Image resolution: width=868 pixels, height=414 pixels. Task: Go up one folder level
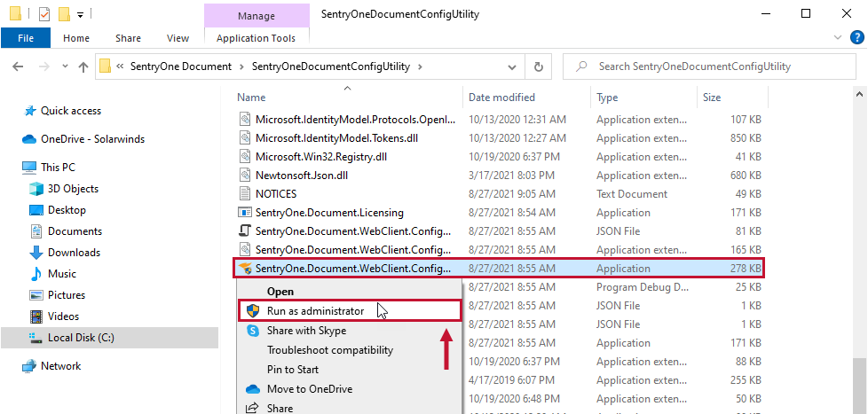point(83,66)
